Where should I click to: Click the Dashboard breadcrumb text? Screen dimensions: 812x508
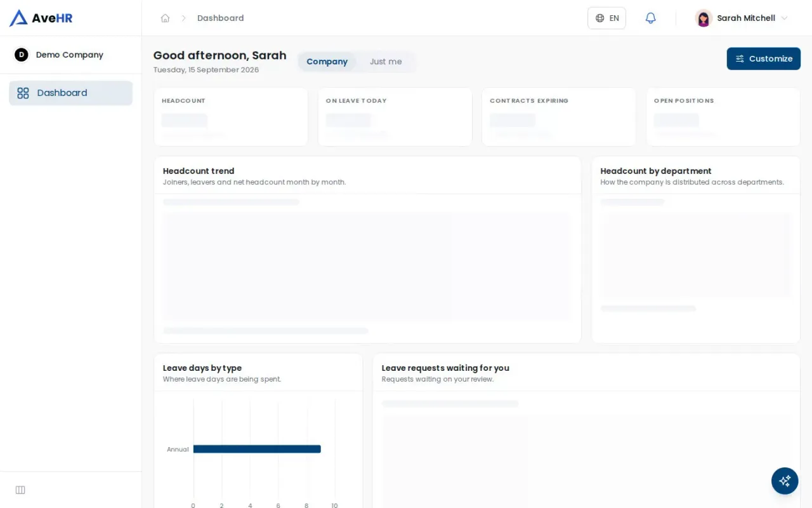pyautogui.click(x=220, y=18)
